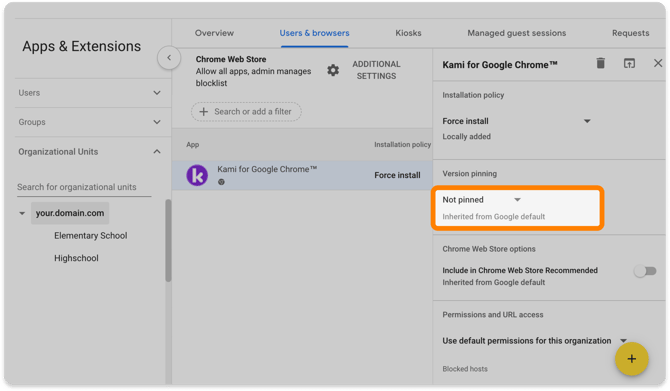The image size is (670, 391).
Task: Click the yellow plus add button
Action: click(632, 359)
